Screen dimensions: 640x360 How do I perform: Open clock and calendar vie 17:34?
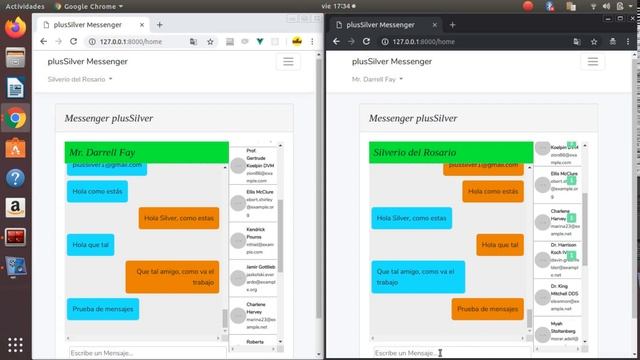pyautogui.click(x=338, y=6)
